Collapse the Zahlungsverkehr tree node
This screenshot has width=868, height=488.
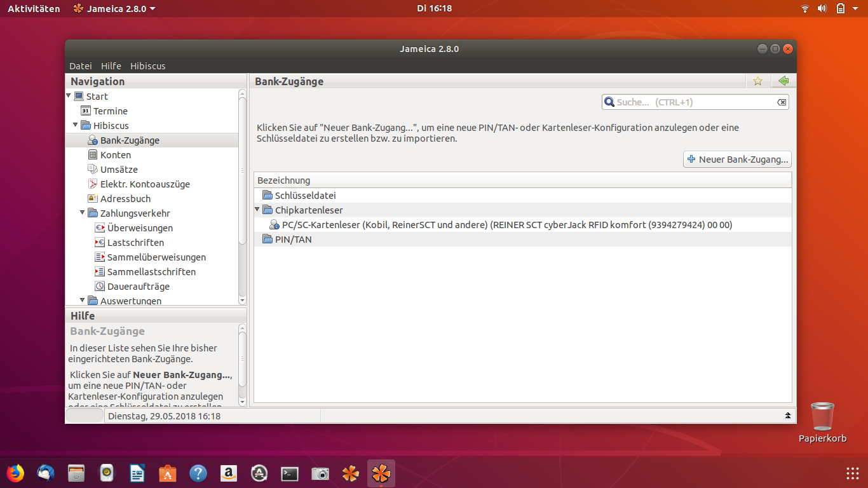[x=83, y=213]
